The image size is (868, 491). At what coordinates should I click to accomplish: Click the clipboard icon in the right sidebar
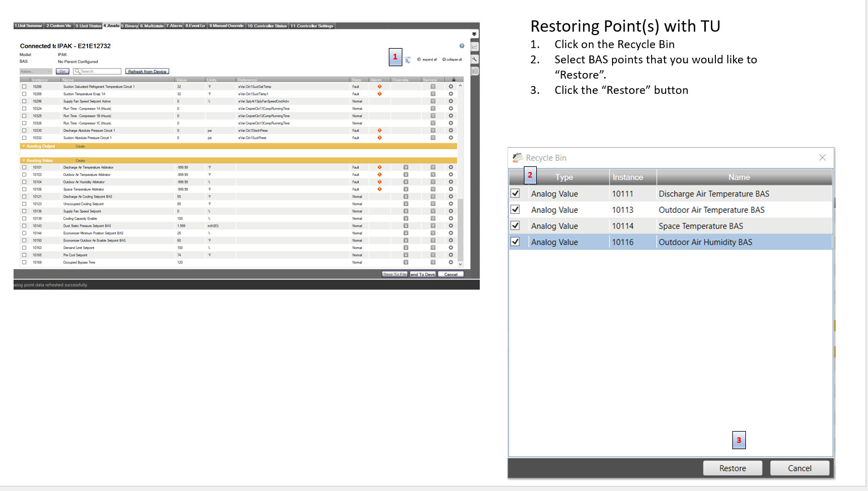click(475, 70)
